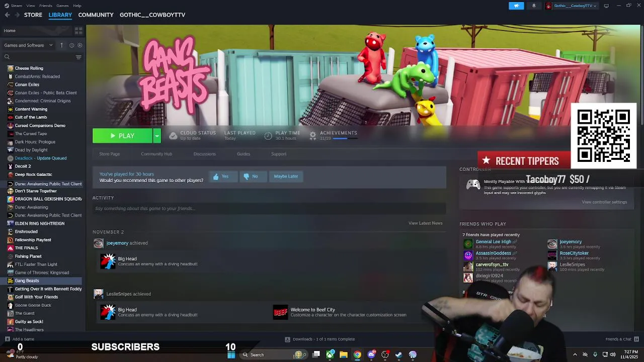The height and width of the screenshot is (362, 644).
Task: Open the Help menu
Action: click(x=77, y=6)
